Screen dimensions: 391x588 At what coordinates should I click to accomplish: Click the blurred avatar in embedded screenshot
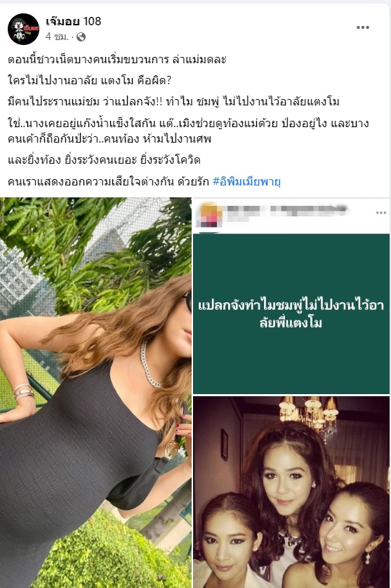(209, 215)
